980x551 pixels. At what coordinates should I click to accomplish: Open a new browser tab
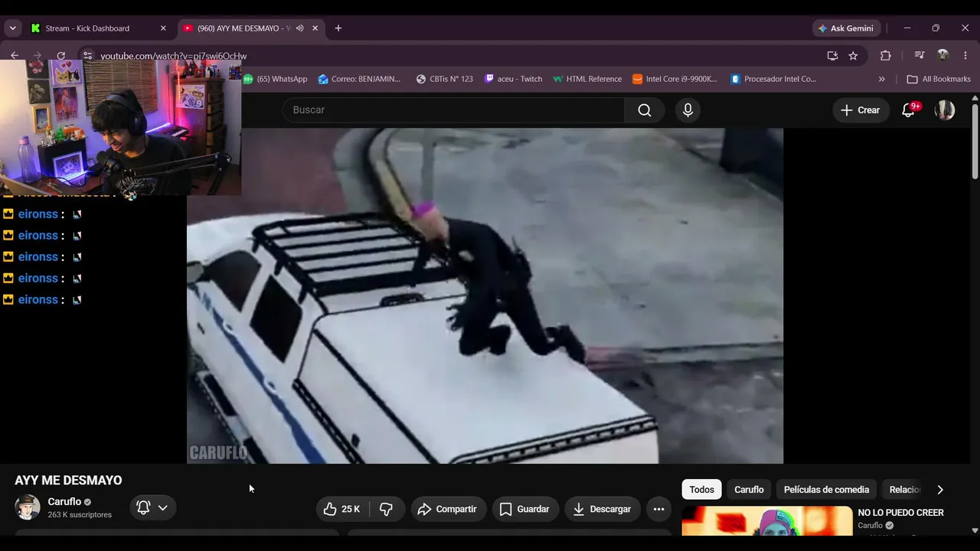point(338,28)
